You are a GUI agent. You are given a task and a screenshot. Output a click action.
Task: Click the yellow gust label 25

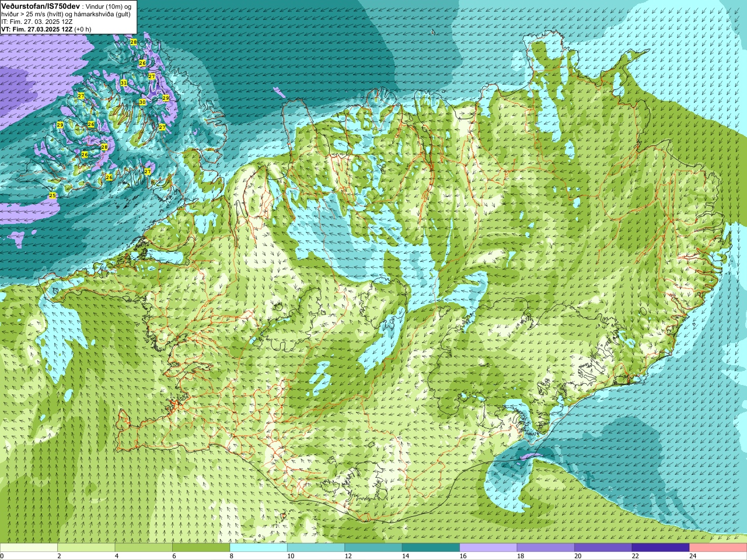click(53, 195)
